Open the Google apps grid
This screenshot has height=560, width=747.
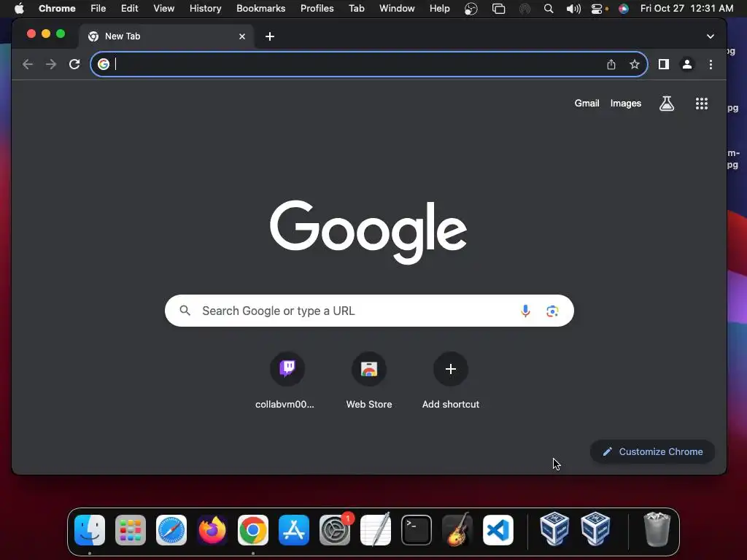point(702,104)
